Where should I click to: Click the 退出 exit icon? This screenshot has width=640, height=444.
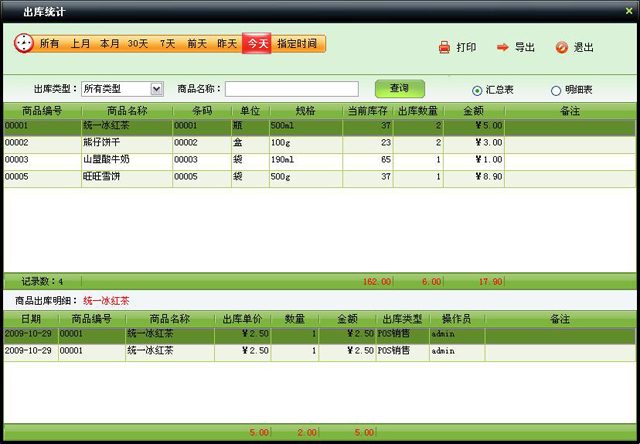(561, 47)
